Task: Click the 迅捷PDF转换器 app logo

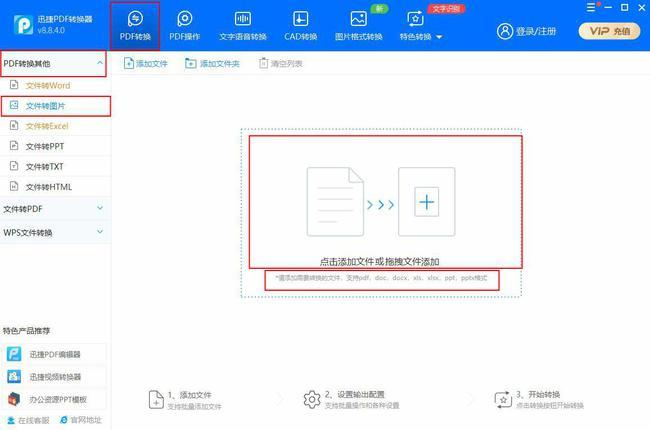Action: 23,25
